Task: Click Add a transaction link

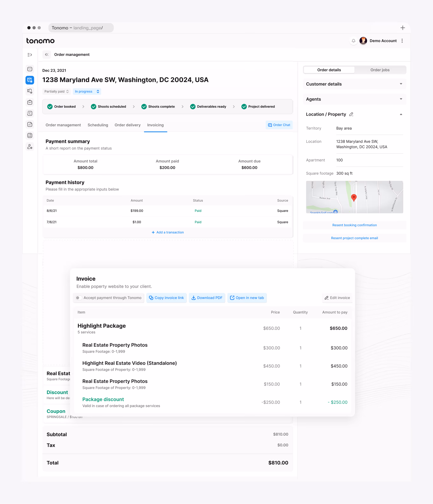Action: [168, 232]
